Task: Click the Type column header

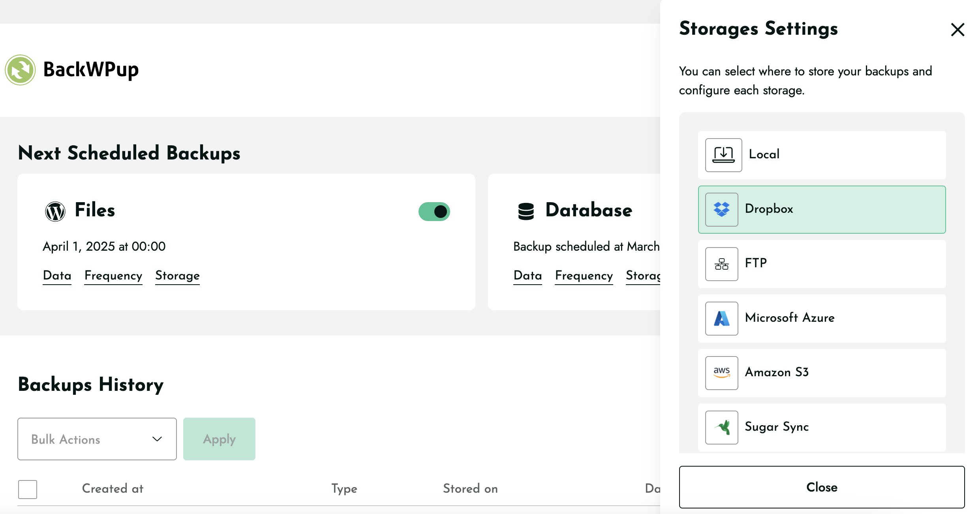Action: pyautogui.click(x=344, y=489)
